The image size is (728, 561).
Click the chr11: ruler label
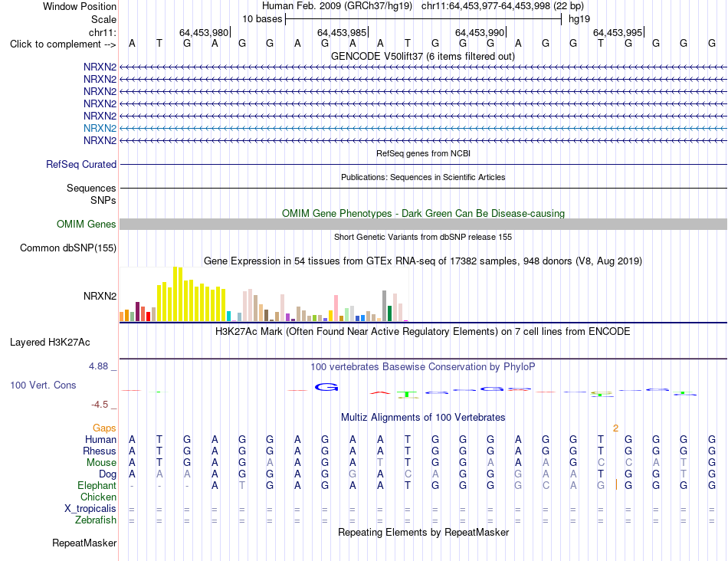102,32
